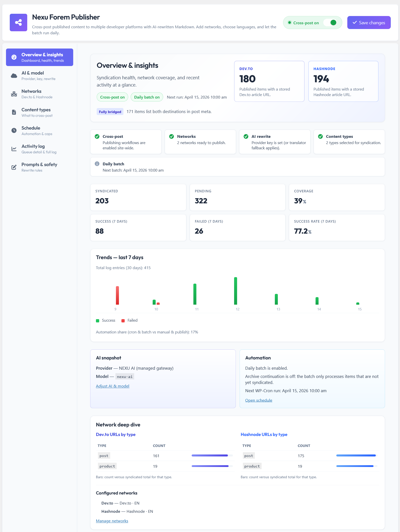This screenshot has width=400, height=532.
Task: Click 'Total log entries (30 days): 415' text
Action: (123, 268)
